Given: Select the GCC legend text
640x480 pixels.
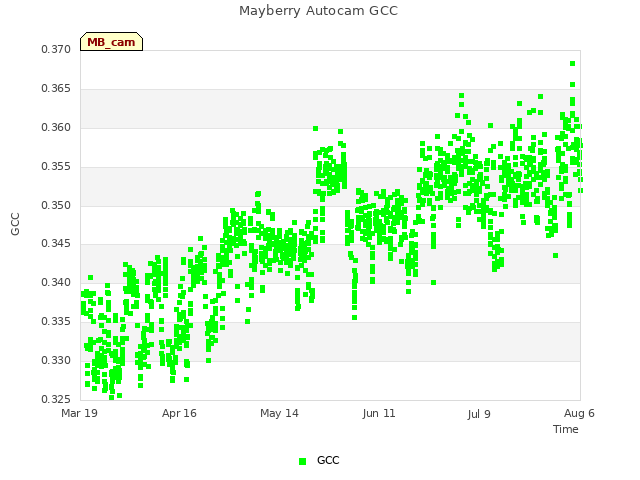Looking at the screenshot, I should [328, 460].
